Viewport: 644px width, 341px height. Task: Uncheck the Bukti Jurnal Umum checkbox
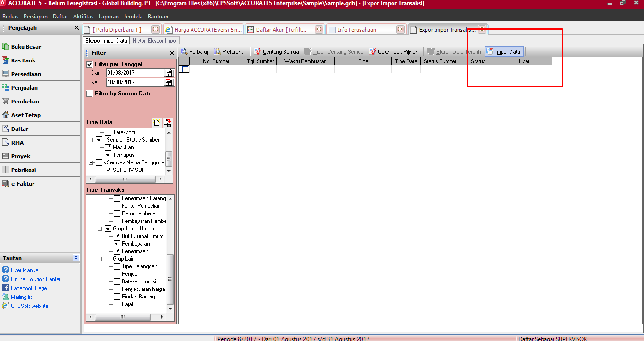pos(117,236)
